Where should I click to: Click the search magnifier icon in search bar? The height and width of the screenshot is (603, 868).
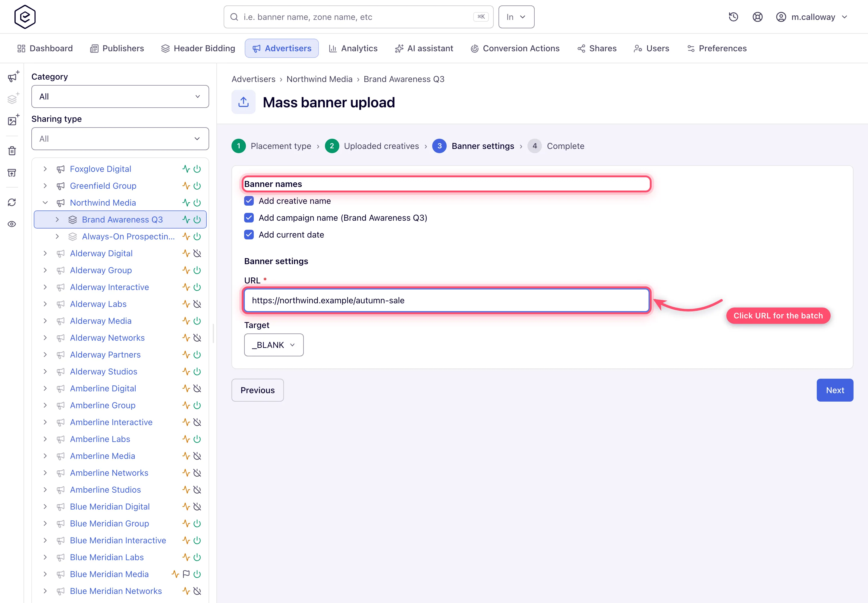pyautogui.click(x=234, y=17)
